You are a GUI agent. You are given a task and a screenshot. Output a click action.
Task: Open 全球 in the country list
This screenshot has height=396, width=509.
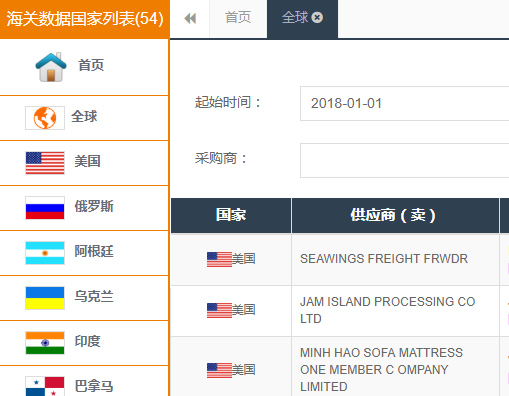[x=84, y=118]
